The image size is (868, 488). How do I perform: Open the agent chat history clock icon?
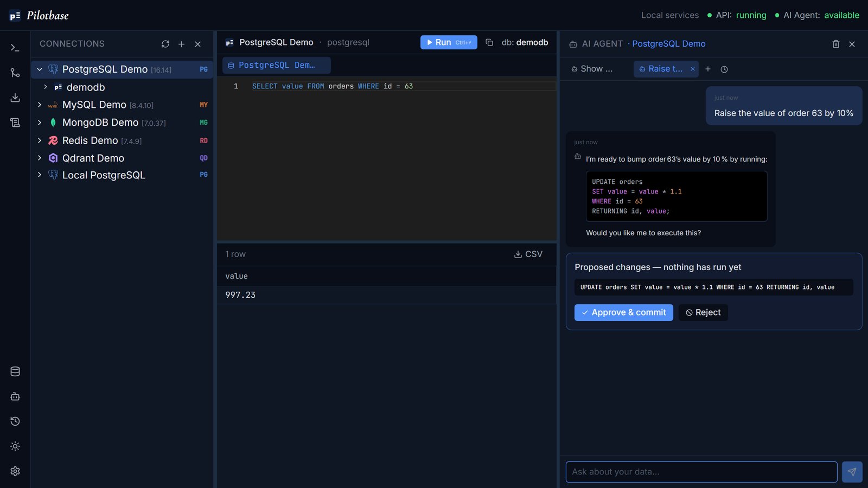724,69
